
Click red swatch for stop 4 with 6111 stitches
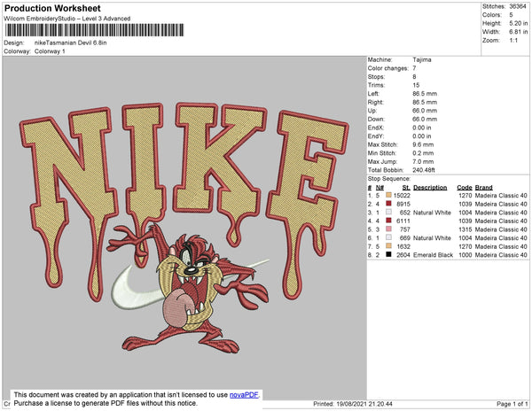(388, 221)
